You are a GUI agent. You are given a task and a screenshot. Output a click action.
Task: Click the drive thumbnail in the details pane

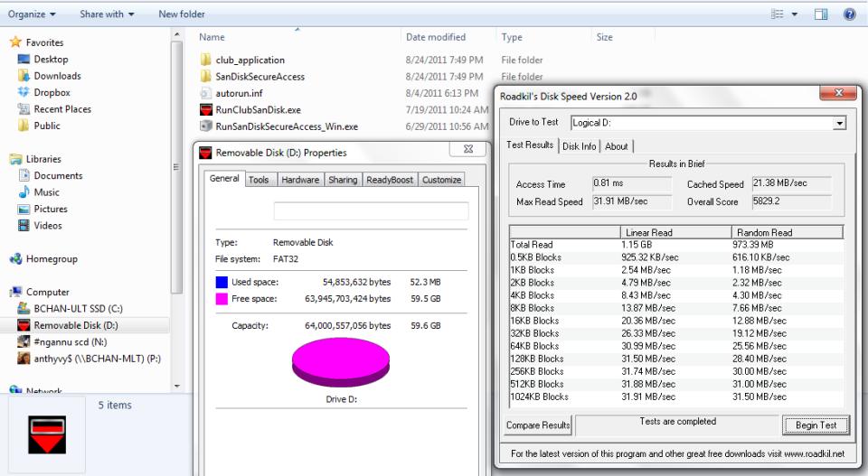click(x=47, y=434)
